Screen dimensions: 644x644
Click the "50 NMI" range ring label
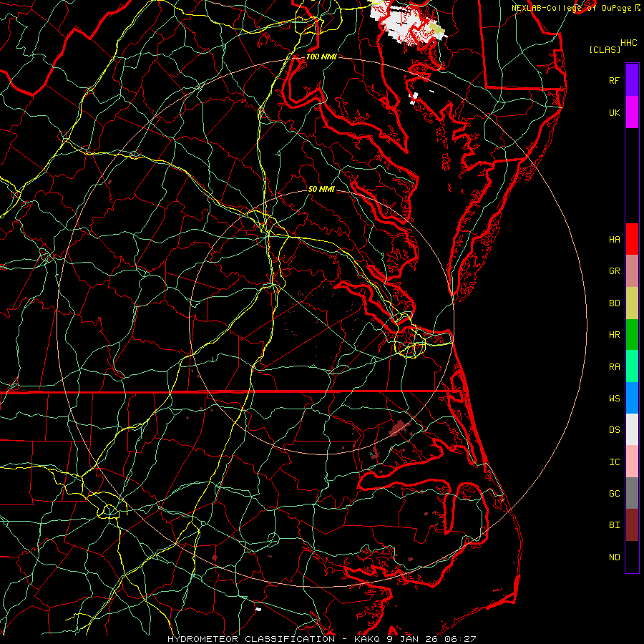click(321, 189)
